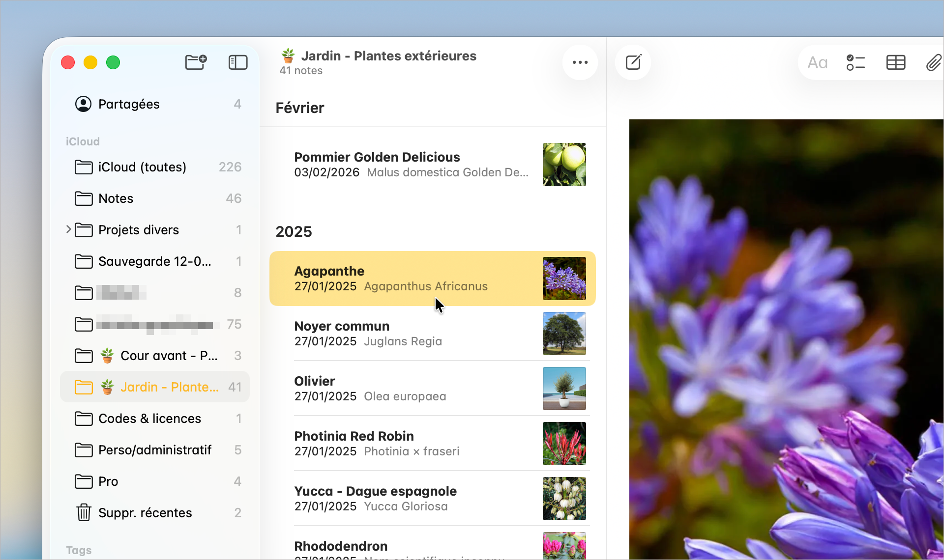
Task: Open the Cour avant folder
Action: (x=169, y=356)
